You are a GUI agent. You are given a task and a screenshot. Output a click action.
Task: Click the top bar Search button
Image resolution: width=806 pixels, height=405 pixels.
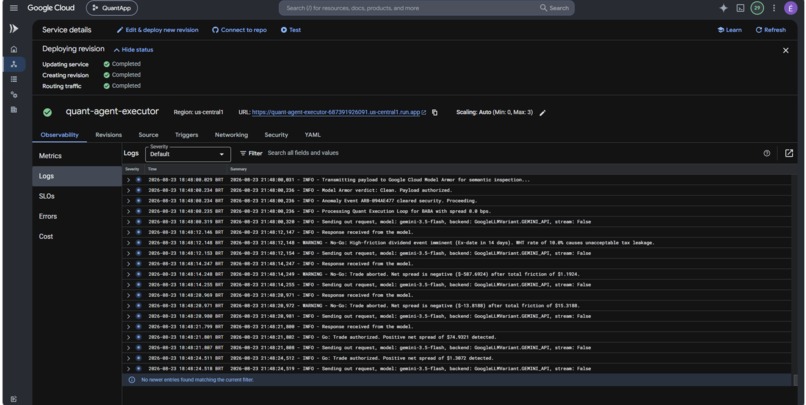555,8
